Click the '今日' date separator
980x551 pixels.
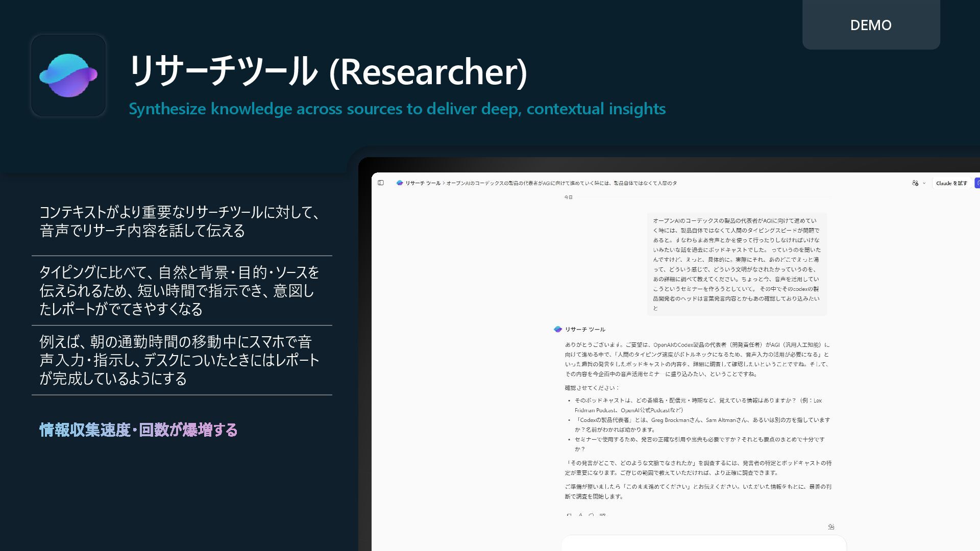(x=568, y=197)
